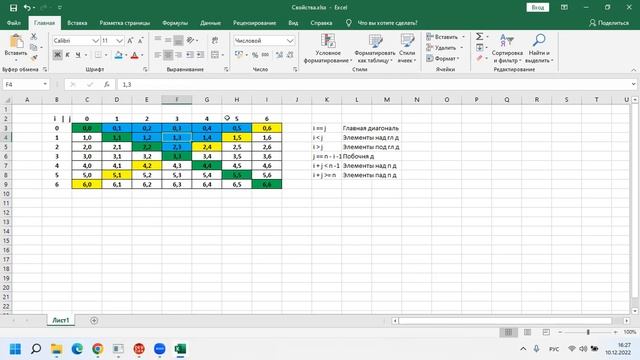The image size is (640, 360).
Task: Open the Calibri font name dropdown
Action: pos(95,40)
